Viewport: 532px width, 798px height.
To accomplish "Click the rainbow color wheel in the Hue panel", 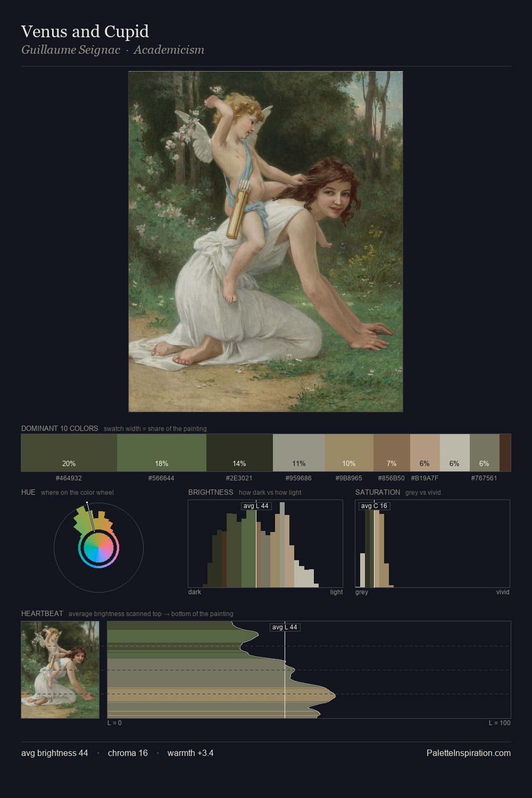I will (98, 548).
